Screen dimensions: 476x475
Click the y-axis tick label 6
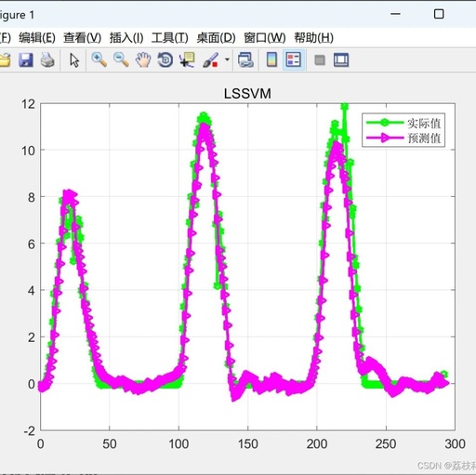tap(32, 244)
